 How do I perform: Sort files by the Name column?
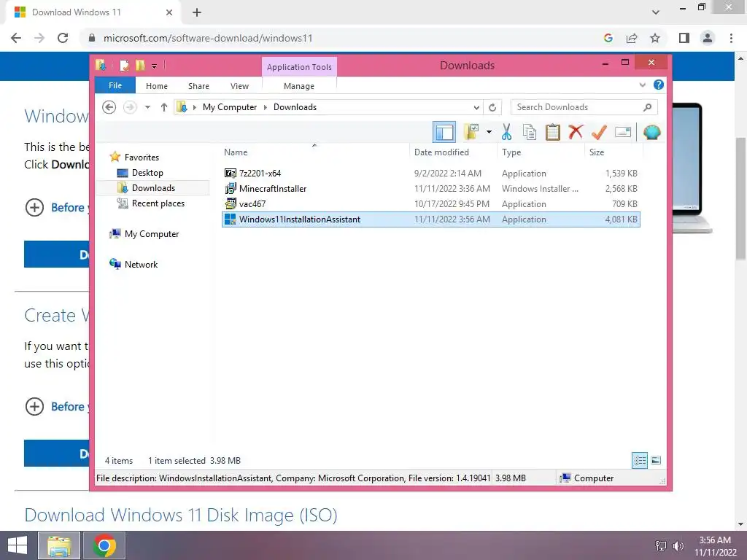point(314,152)
